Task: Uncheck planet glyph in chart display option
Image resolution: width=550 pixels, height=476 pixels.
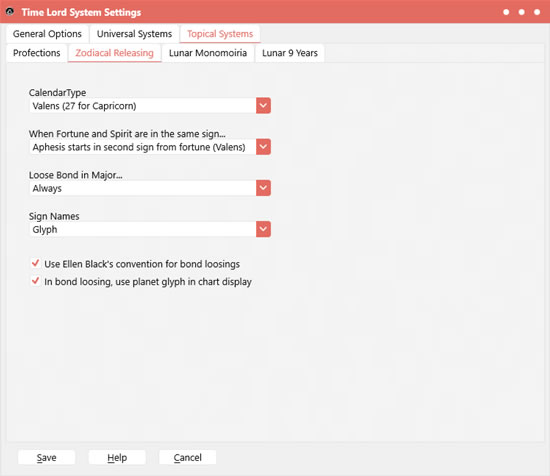Action: point(35,281)
